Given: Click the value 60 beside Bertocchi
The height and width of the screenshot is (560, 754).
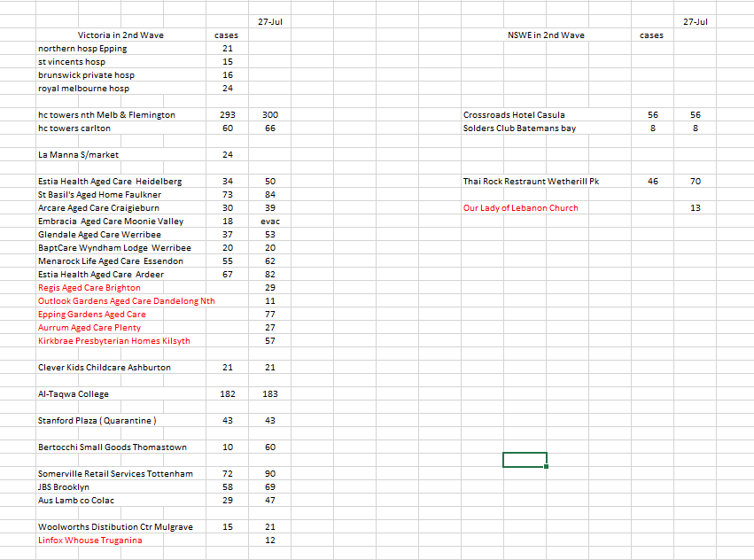Looking at the screenshot, I should point(269,447).
